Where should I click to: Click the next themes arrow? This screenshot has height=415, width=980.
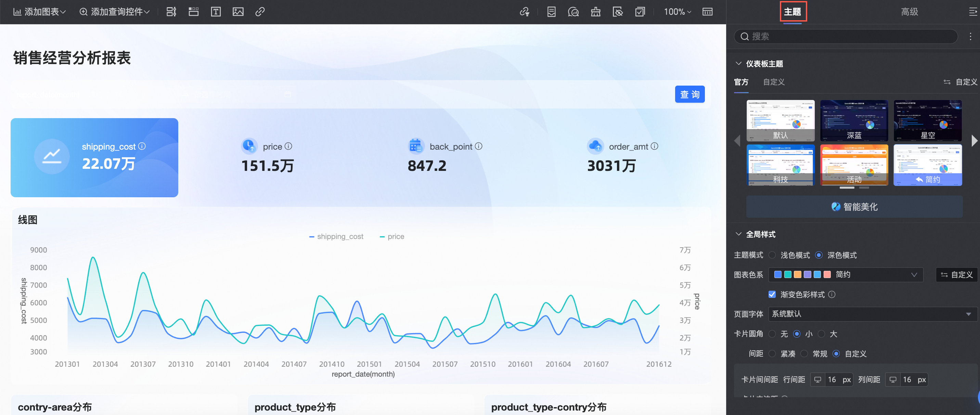(974, 140)
